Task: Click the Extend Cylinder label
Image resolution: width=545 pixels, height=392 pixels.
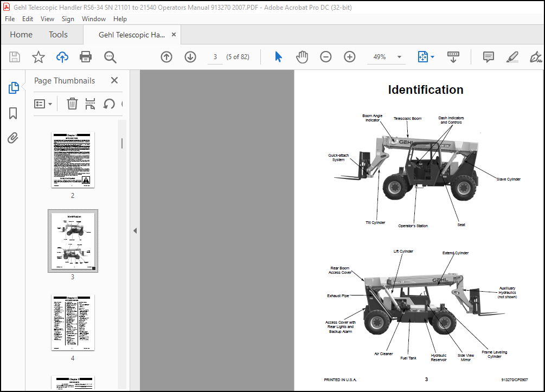Action: [x=456, y=253]
